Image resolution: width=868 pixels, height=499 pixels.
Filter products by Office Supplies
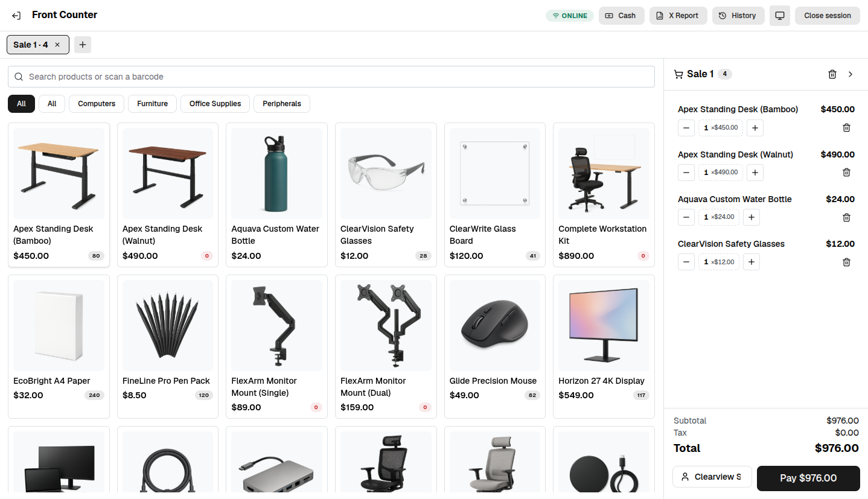click(x=215, y=104)
